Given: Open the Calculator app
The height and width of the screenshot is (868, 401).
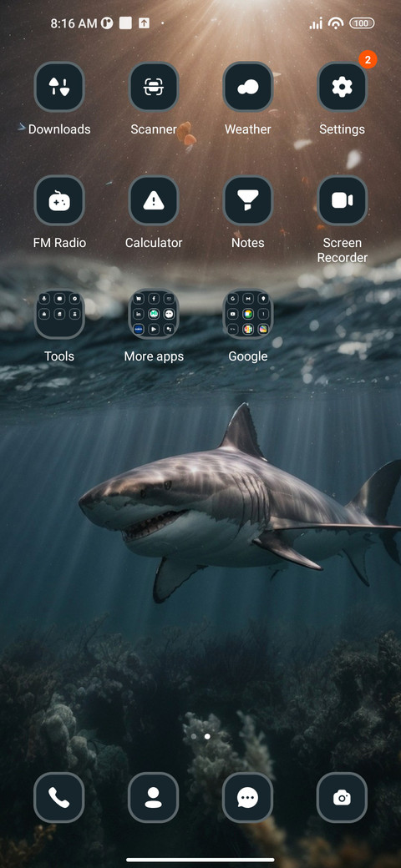Looking at the screenshot, I should pos(154,200).
